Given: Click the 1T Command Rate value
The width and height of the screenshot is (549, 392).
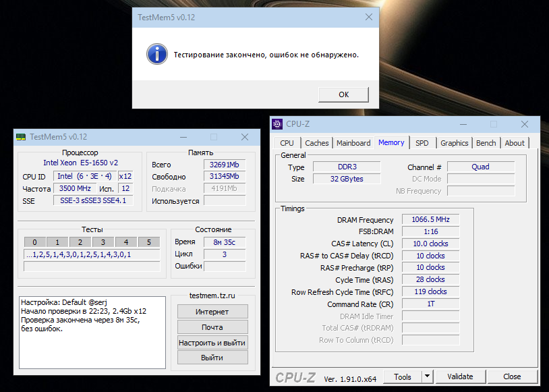Looking at the screenshot, I should (431, 304).
